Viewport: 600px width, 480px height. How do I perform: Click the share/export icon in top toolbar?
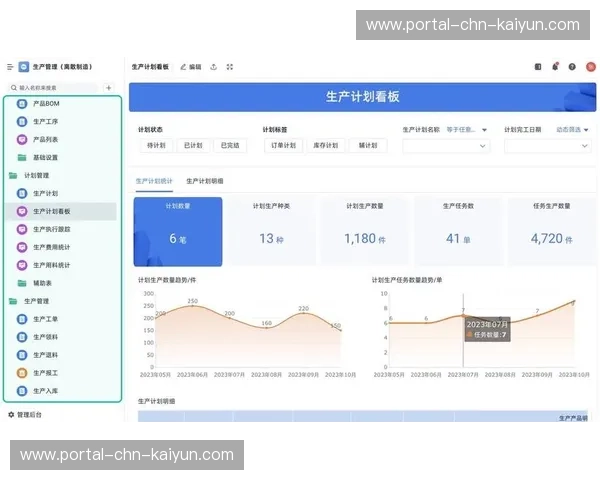(x=214, y=67)
